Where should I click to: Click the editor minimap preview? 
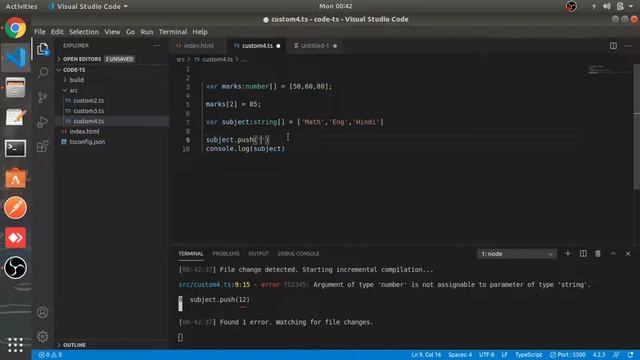609,70
